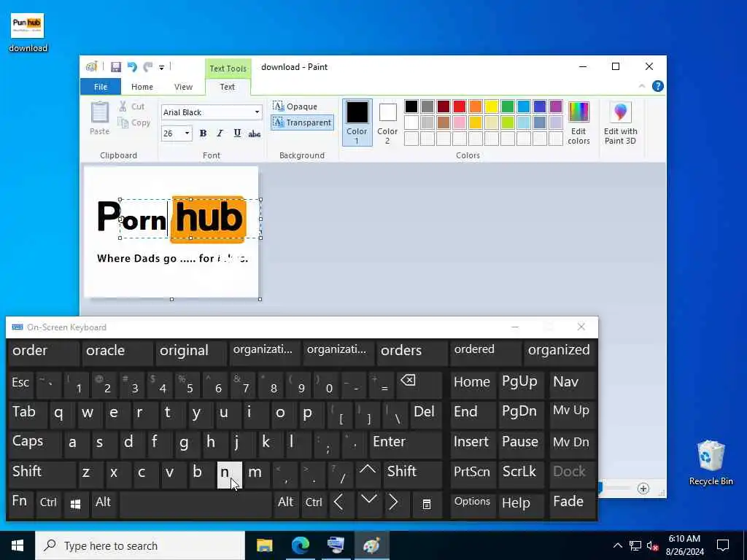The image size is (747, 560).
Task: Show hidden system tray icons
Action: [x=617, y=545]
